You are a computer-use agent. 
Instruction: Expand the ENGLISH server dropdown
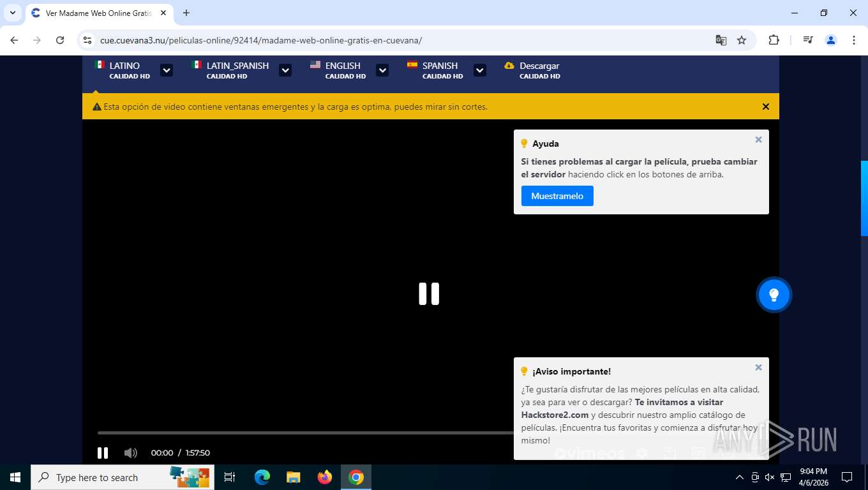382,70
